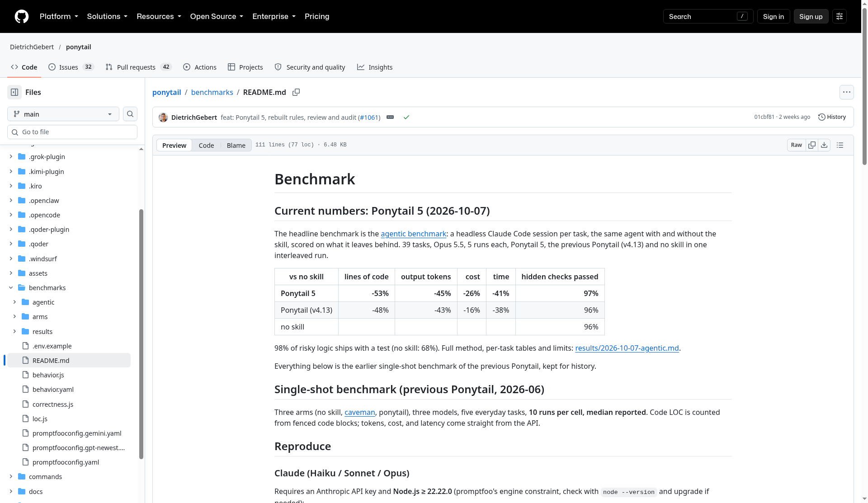Expand the Open Source menu
The height and width of the screenshot is (503, 868).
click(217, 16)
